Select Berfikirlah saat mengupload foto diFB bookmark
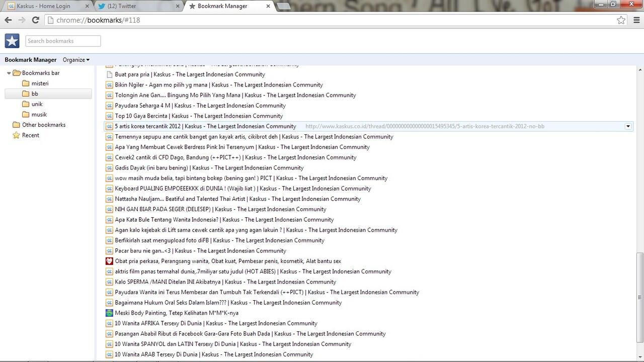Image resolution: width=644 pixels, height=362 pixels. coord(368,240)
